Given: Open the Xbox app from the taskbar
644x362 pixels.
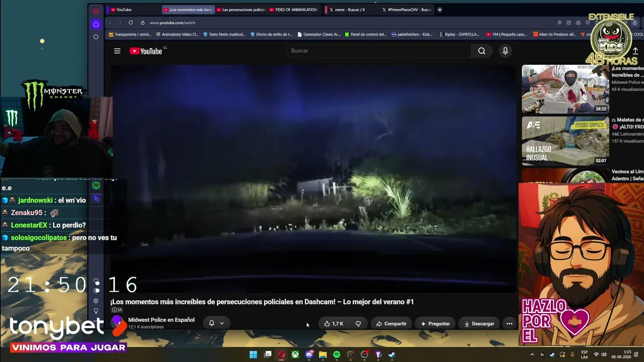Looking at the screenshot, I should 295,354.
